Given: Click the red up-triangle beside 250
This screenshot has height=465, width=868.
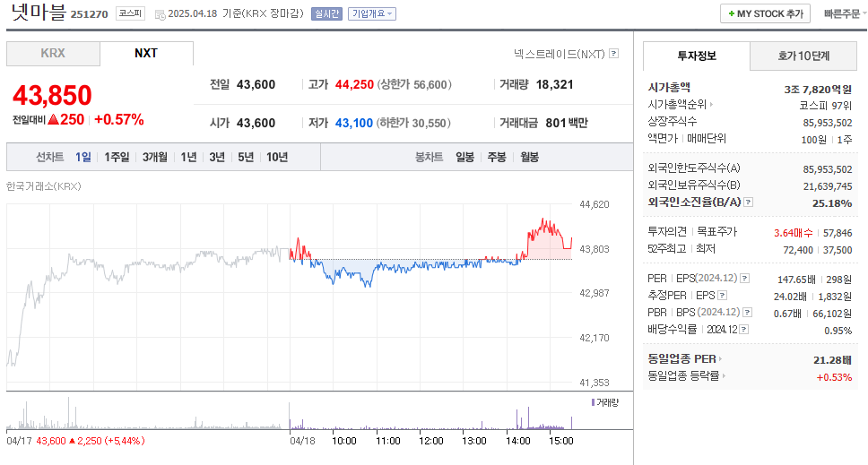Looking at the screenshot, I should pos(53,119).
